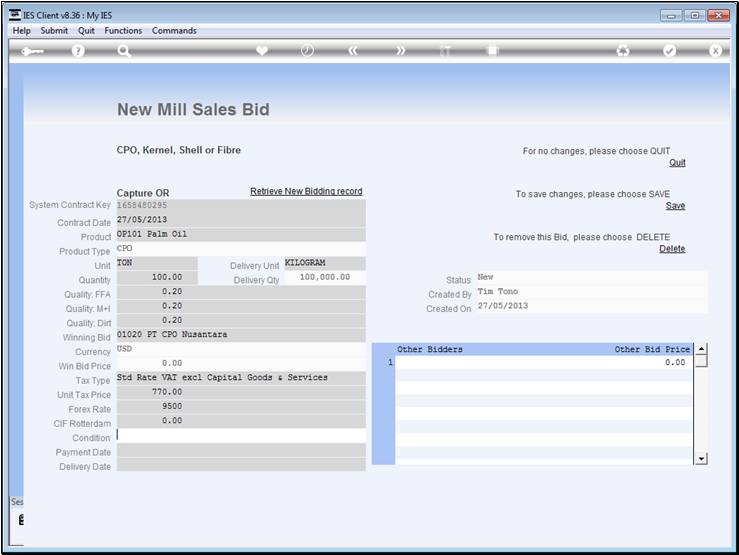The height and width of the screenshot is (555, 739).
Task: Click the Payment Date field
Action: pos(241,450)
